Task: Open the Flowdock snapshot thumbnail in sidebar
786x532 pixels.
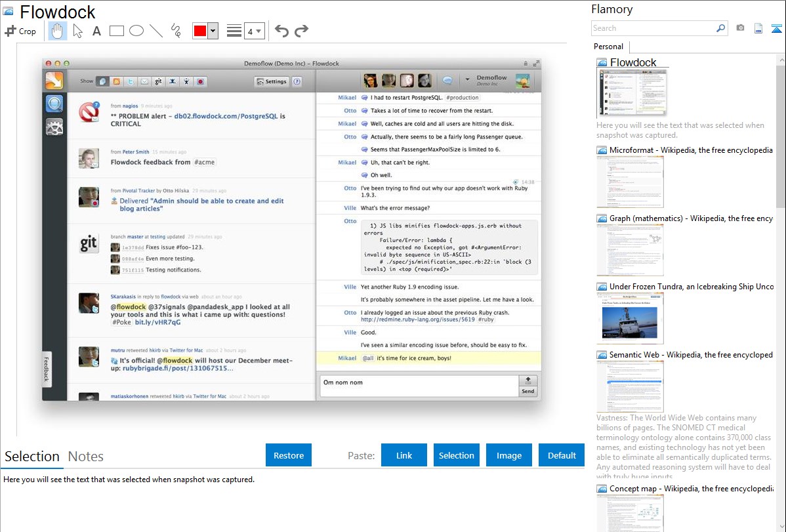Action: click(632, 93)
